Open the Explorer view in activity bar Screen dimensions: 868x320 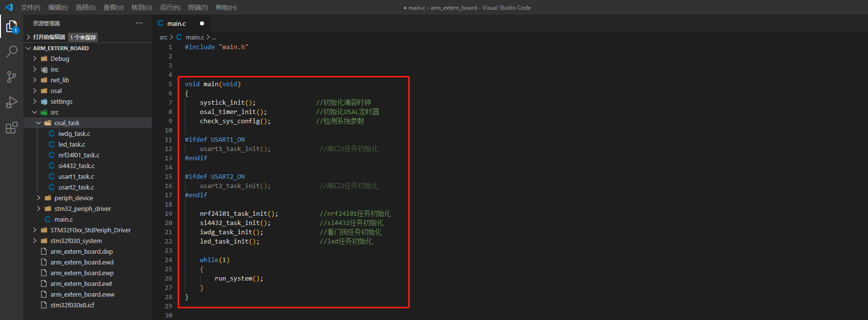12,26
